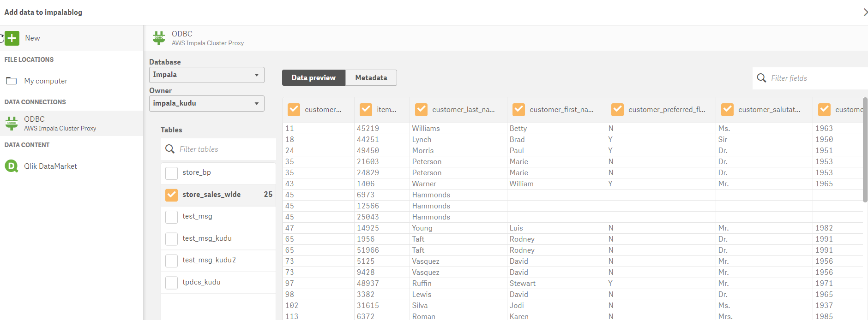868x320 pixels.
Task: Switch to the Data preview tab
Action: click(x=313, y=77)
